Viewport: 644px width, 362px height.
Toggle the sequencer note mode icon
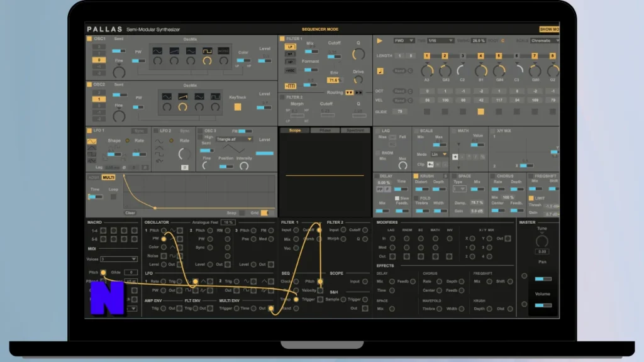[x=380, y=71]
